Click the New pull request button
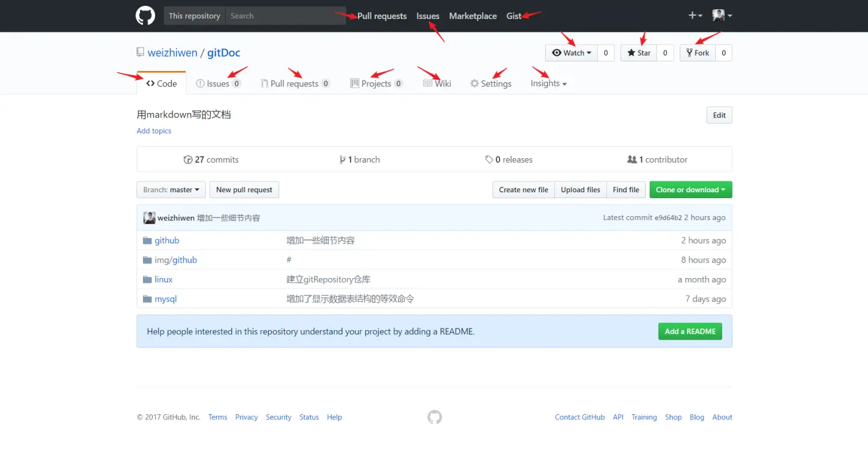The image size is (868, 464). (x=244, y=189)
